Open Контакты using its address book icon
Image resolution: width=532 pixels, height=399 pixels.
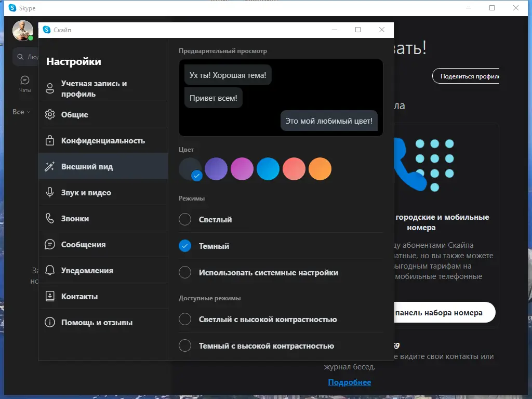click(51, 296)
